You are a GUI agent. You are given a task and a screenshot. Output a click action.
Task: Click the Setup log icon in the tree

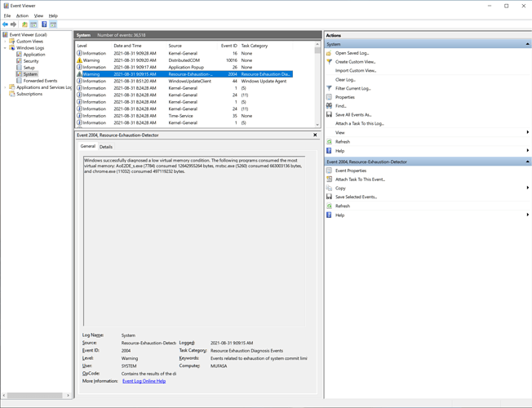[x=19, y=68]
